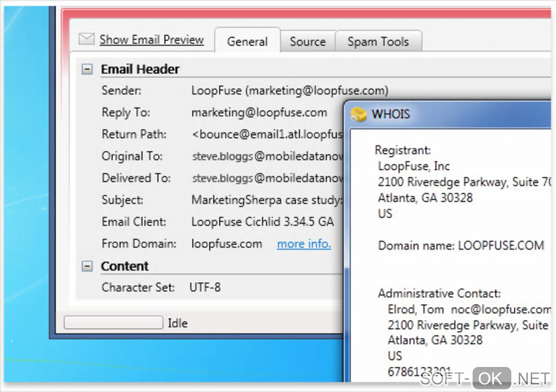Collapse the Email Header section
Screen dimensions: 556x392
point(87,69)
